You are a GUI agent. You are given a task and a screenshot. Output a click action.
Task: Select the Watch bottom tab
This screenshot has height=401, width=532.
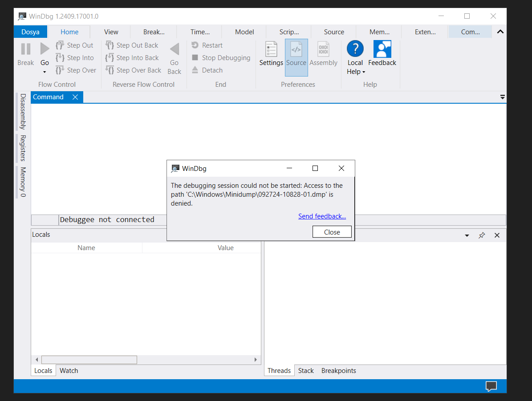[x=69, y=370]
